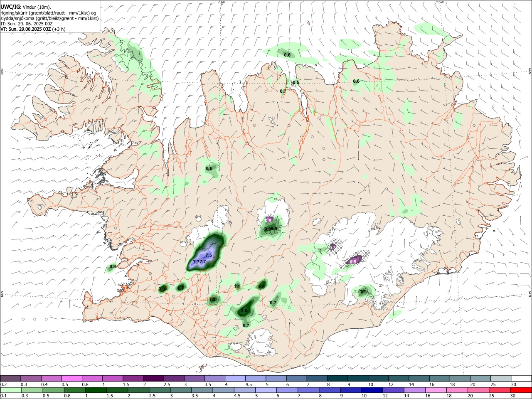Click the purple 0.5 snow value on Hofsjökull
Screen dimensions: 532x399
click(x=269, y=220)
